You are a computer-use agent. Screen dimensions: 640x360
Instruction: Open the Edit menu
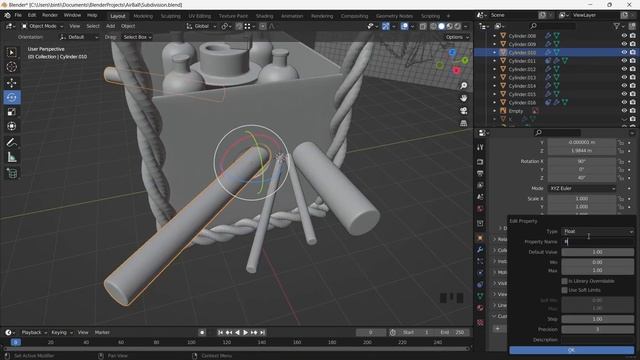coord(32,16)
